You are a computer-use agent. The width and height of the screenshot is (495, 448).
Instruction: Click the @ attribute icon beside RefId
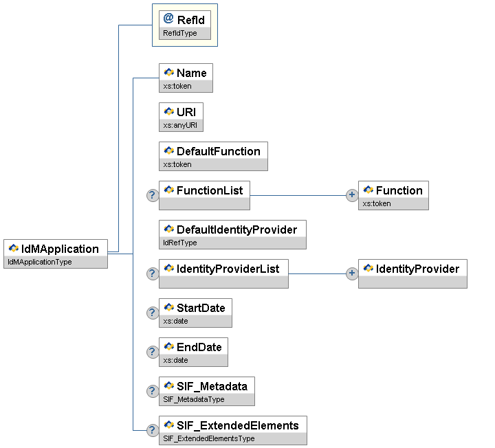(168, 19)
